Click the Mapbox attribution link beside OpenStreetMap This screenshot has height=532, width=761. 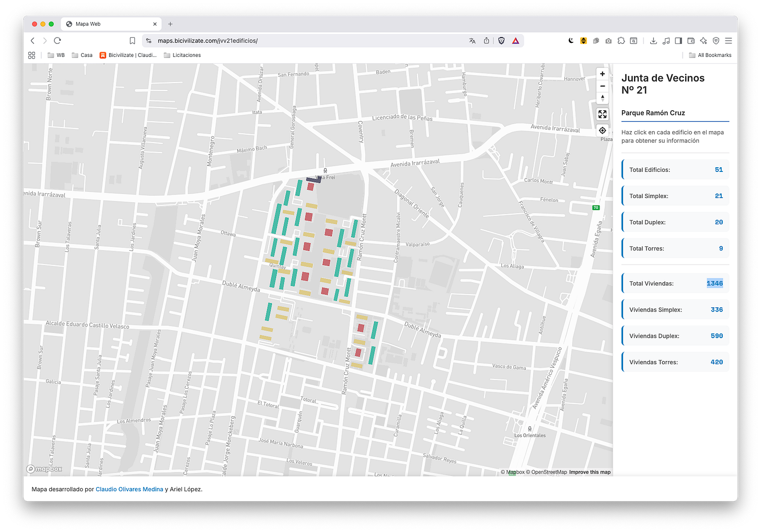pyautogui.click(x=513, y=472)
